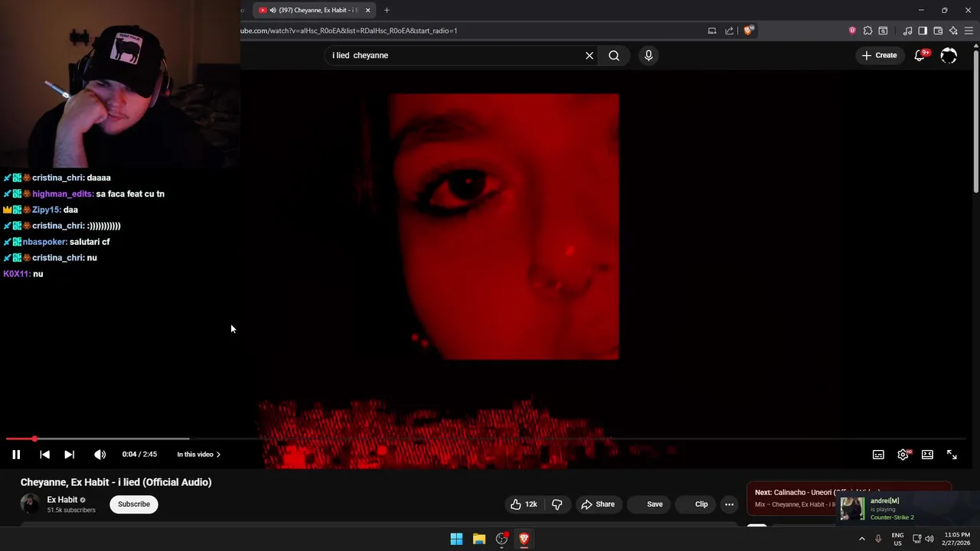
Task: Open the Brave browser taskbar icon
Action: [524, 539]
